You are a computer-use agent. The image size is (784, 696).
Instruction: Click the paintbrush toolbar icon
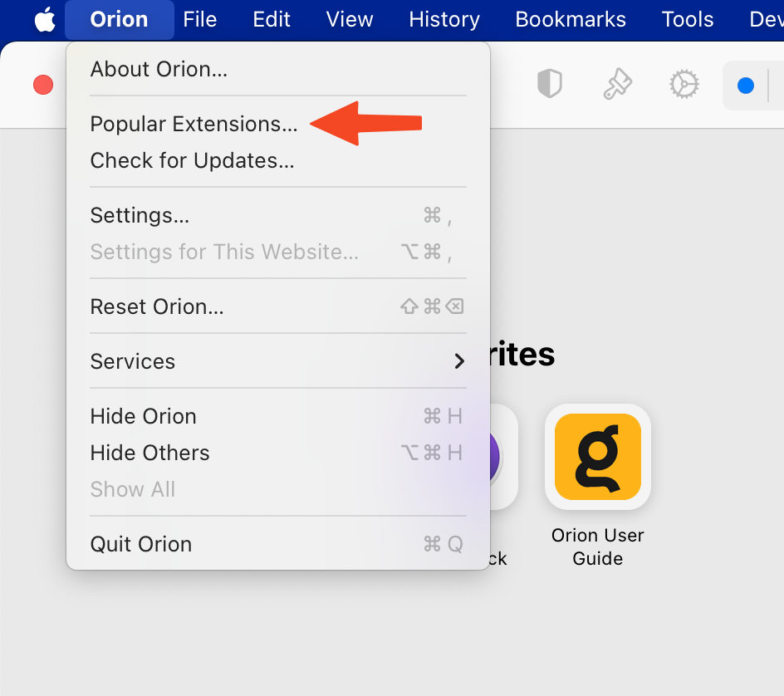[x=618, y=84]
